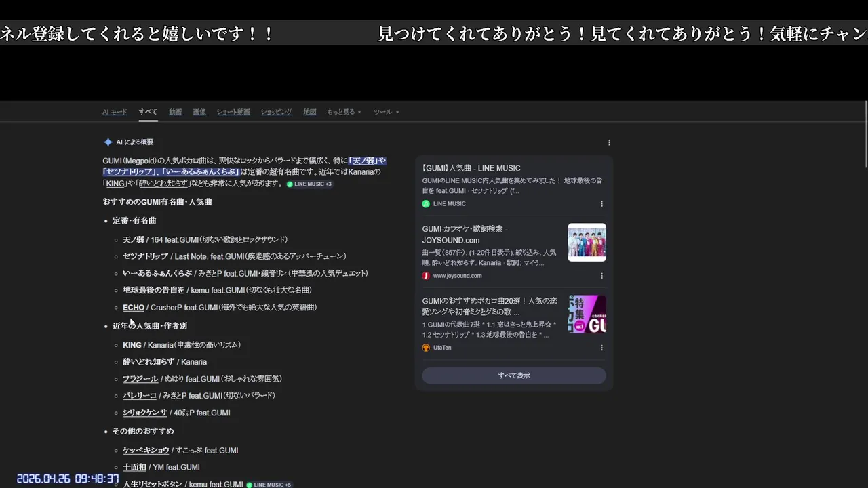Open the ショッピング tab
868x488 pixels.
point(277,112)
